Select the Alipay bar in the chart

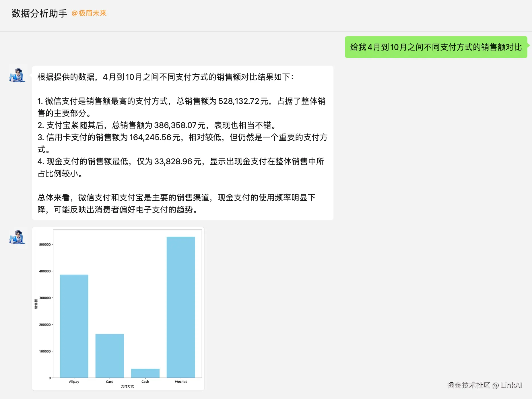coord(74,326)
